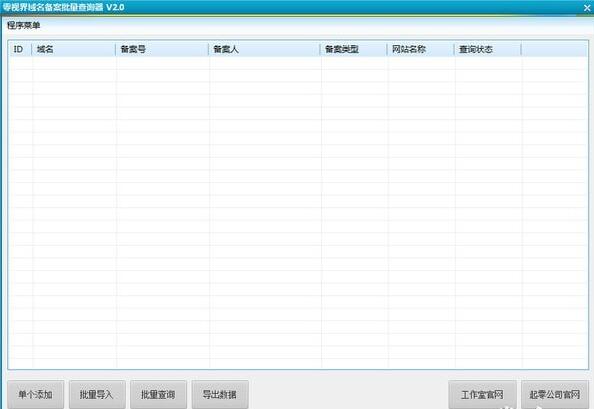Click the first empty row under 域名
Viewport: 594px width, 409px height.
click(74, 63)
